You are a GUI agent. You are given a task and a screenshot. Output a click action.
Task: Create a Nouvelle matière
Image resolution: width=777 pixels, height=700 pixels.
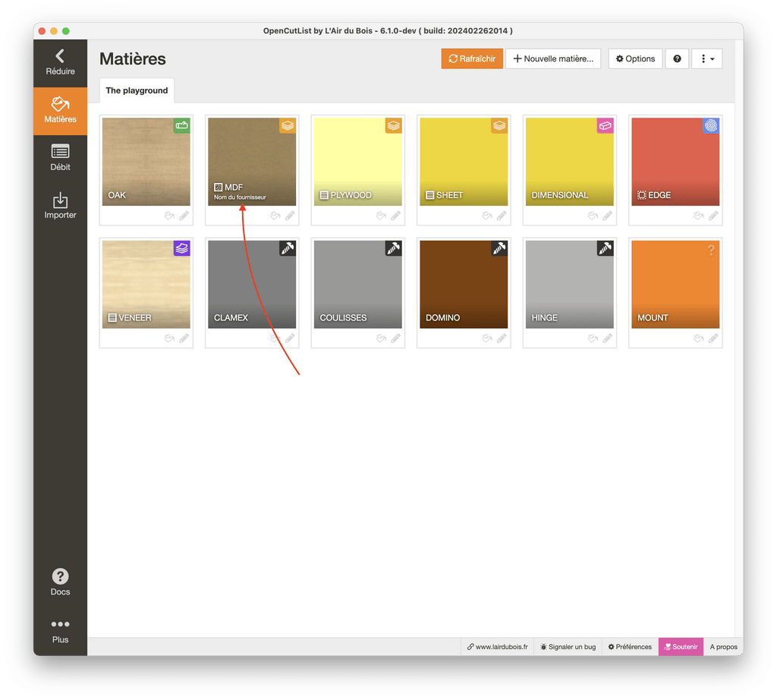coord(553,58)
